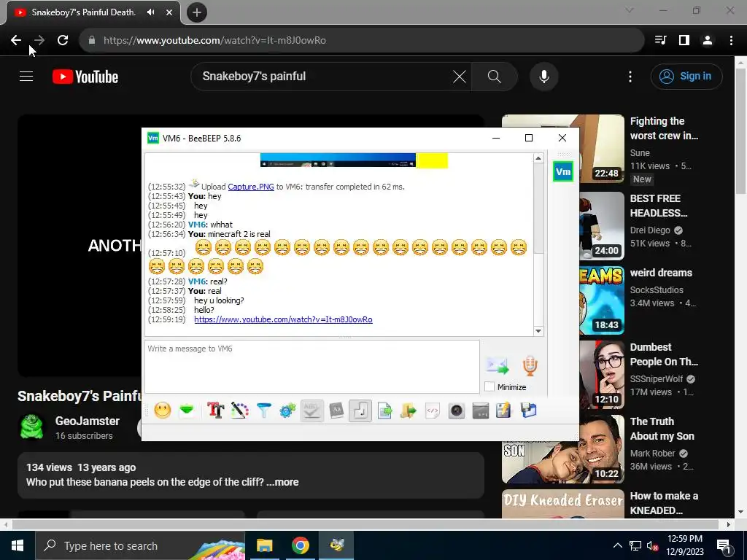
Task: Open the browser media control icon
Action: [660, 41]
